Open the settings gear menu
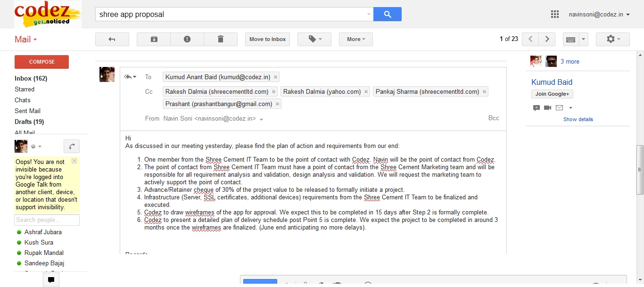The height and width of the screenshot is (287, 644). pos(613,39)
